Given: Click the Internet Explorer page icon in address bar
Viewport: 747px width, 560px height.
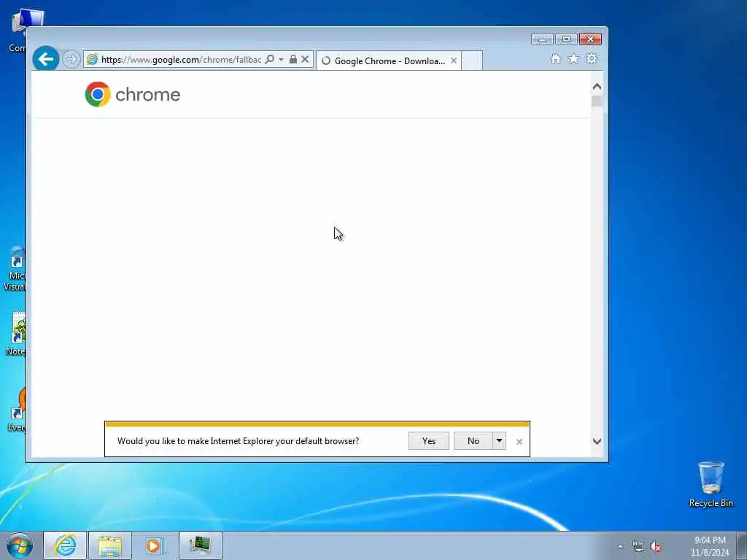Looking at the screenshot, I should tap(93, 60).
